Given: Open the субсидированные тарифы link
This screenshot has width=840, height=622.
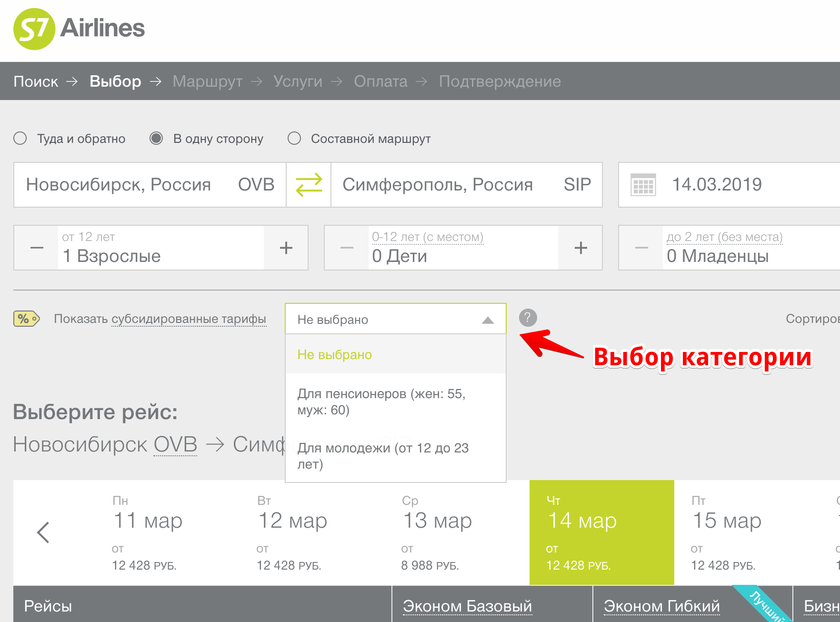Looking at the screenshot, I should pyautogui.click(x=189, y=319).
